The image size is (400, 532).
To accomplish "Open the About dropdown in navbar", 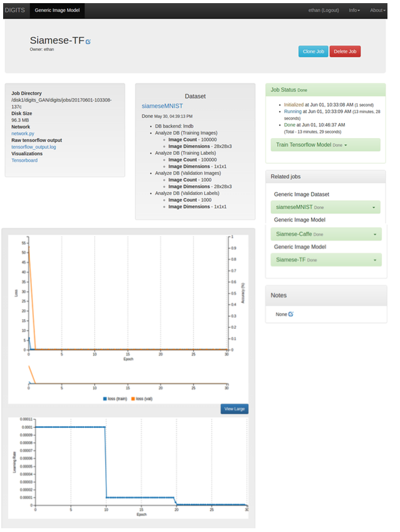I will point(377,10).
